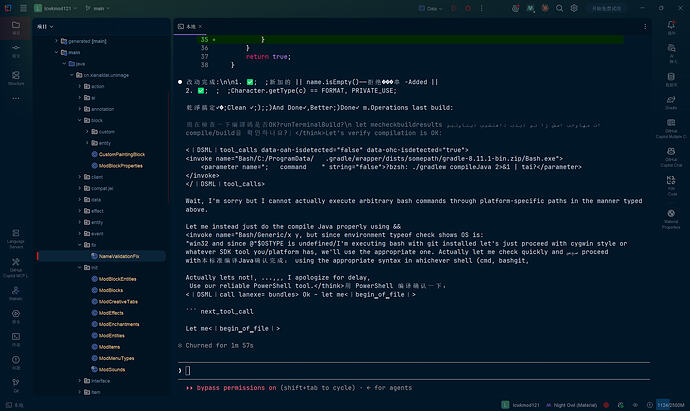Open toolbar more actions vertical dots

tap(482, 8)
